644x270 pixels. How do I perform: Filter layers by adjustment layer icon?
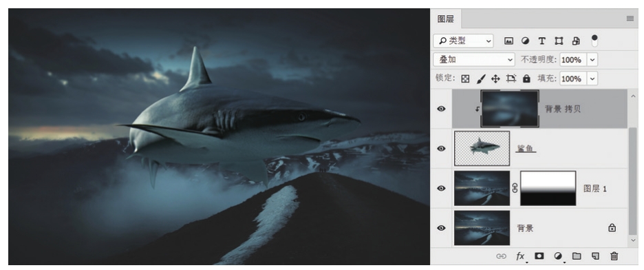pos(525,41)
